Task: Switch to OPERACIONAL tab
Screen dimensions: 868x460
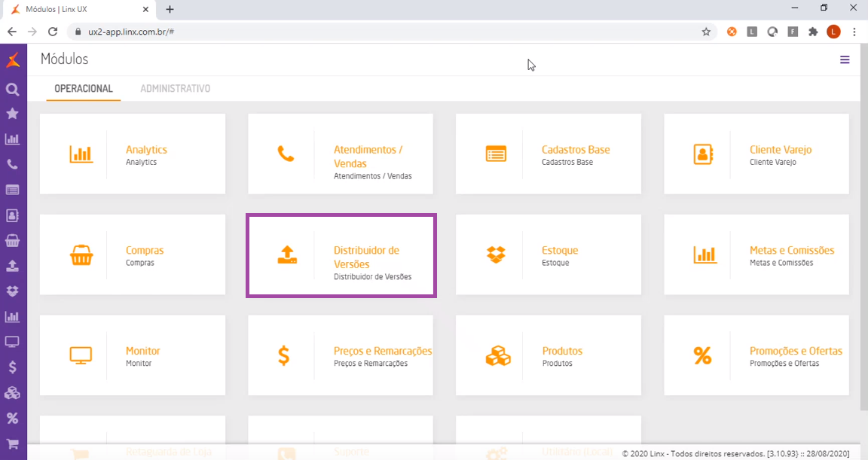Action: 84,89
